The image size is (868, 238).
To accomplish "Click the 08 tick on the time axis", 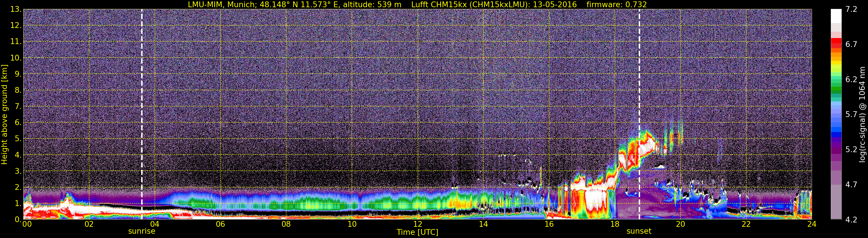I will pos(286,224).
